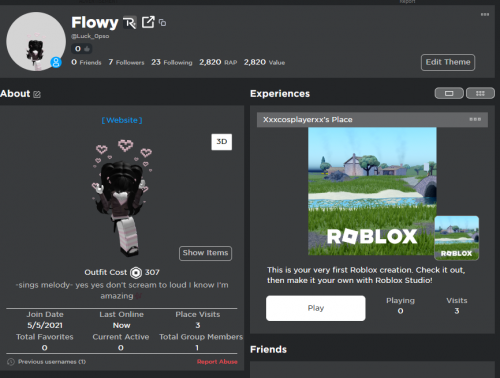Open the external link icon beside Flowy
The height and width of the screenshot is (378, 500).
click(x=148, y=22)
